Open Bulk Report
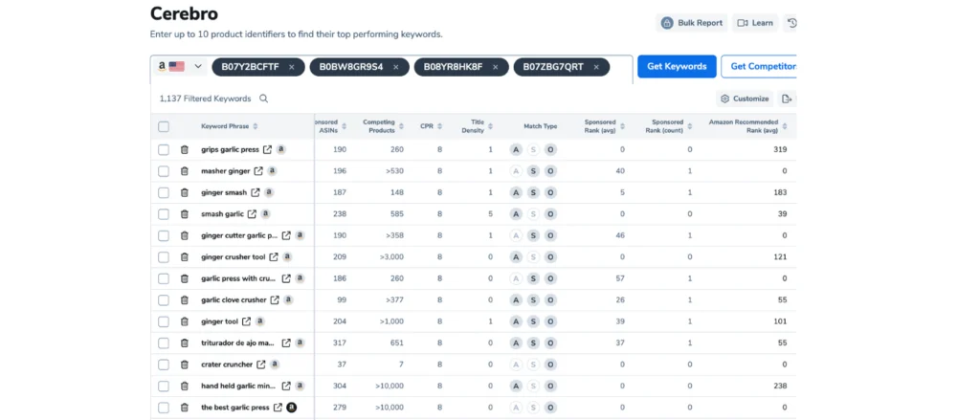This screenshot has width=980, height=420. (x=692, y=23)
